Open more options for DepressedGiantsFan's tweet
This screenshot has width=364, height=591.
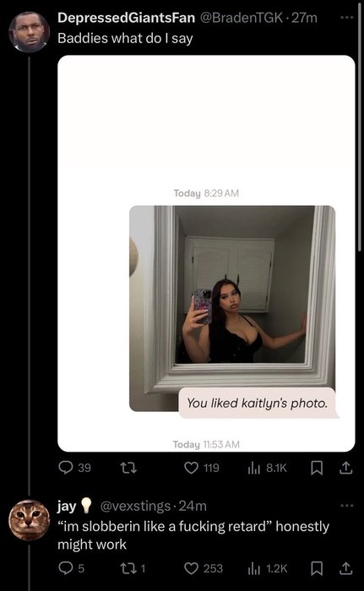tap(346, 18)
